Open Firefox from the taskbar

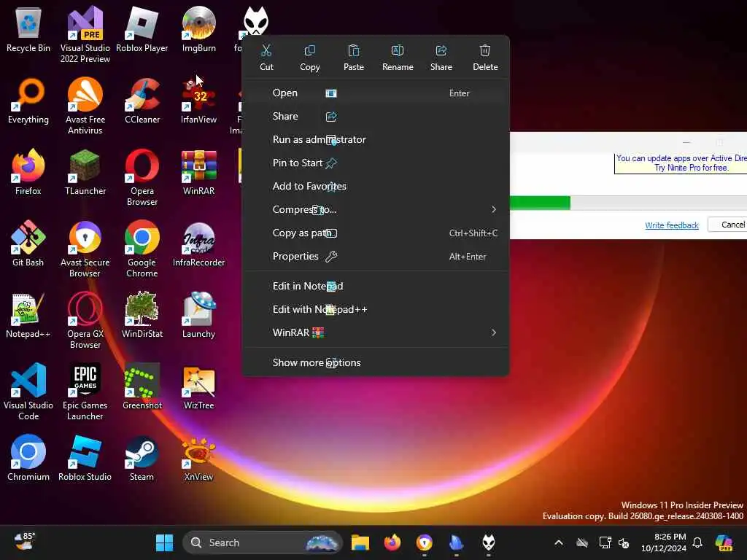click(x=392, y=542)
